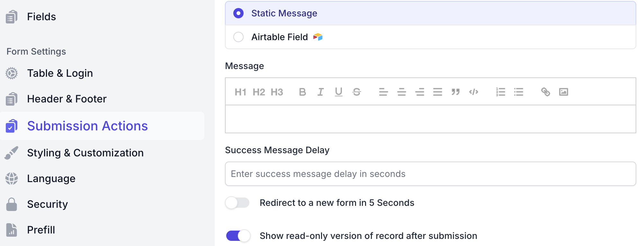Insert a link via the link icon
The width and height of the screenshot is (644, 246).
[545, 92]
